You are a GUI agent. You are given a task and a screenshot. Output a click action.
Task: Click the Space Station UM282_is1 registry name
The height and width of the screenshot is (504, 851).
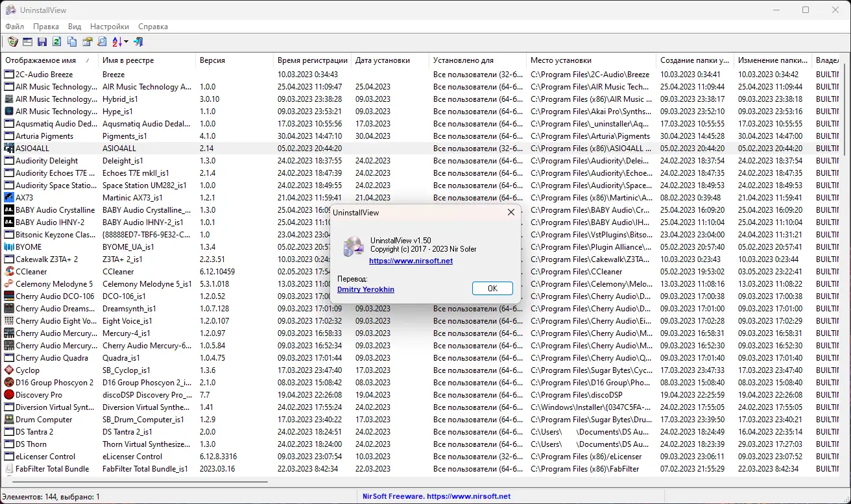(x=145, y=186)
